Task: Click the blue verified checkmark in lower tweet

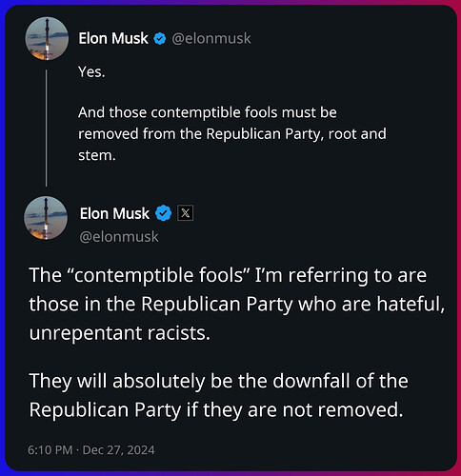Action: 164,213
